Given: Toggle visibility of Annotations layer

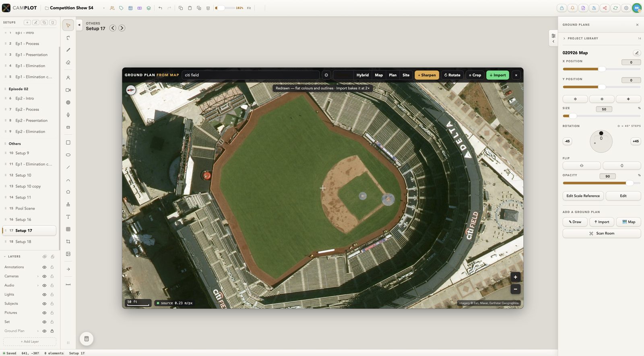Looking at the screenshot, I should coord(44,267).
